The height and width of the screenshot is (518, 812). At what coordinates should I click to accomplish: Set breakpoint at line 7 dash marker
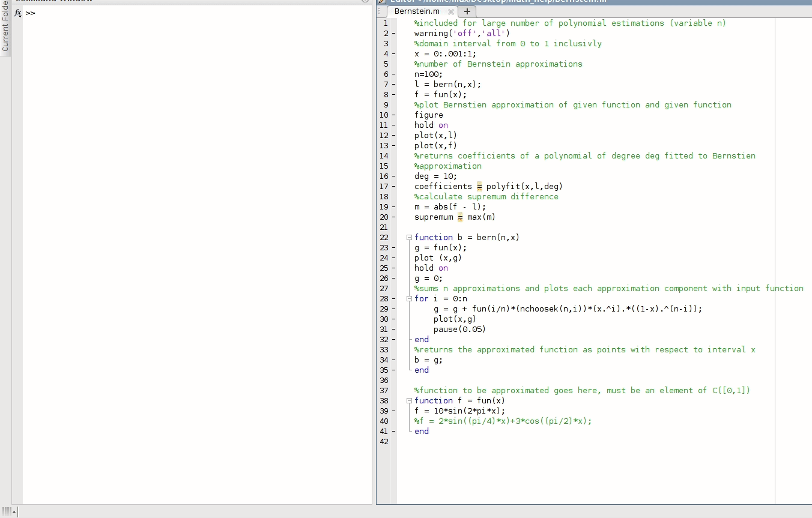393,84
